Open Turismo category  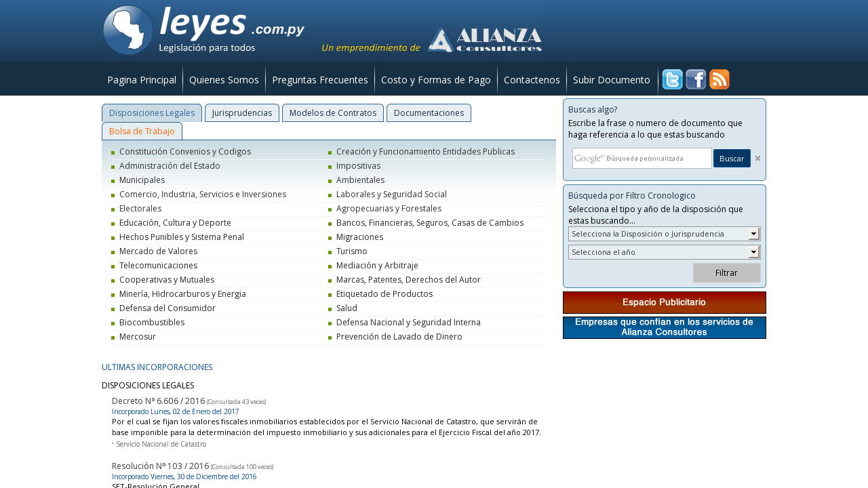352,251
